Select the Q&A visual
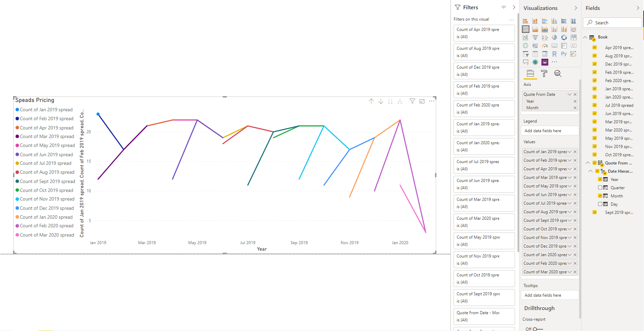The width and height of the screenshot is (644, 331). (525, 62)
